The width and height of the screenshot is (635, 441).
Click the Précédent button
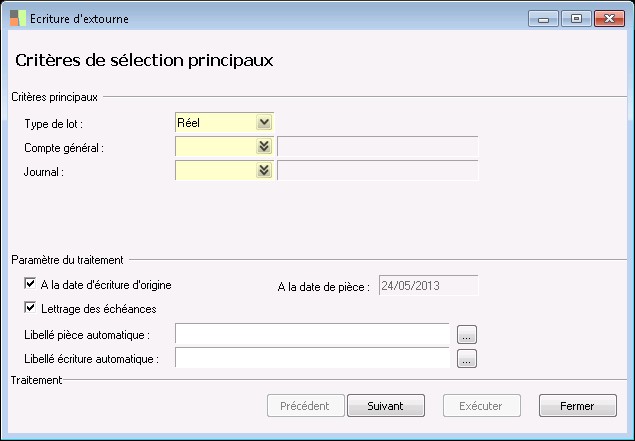[305, 406]
